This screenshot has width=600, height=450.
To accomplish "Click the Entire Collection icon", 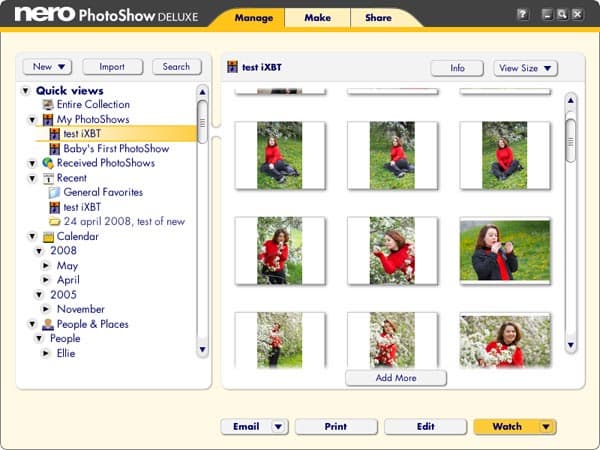I will [48, 104].
